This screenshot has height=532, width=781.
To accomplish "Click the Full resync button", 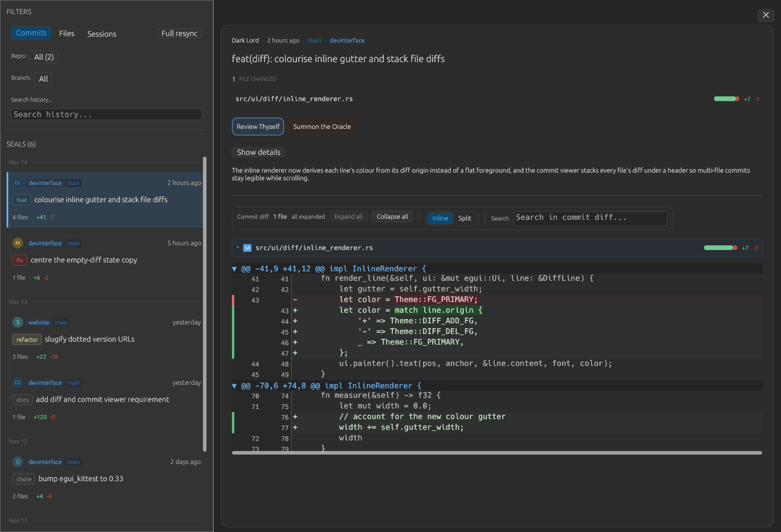I will click(x=179, y=34).
